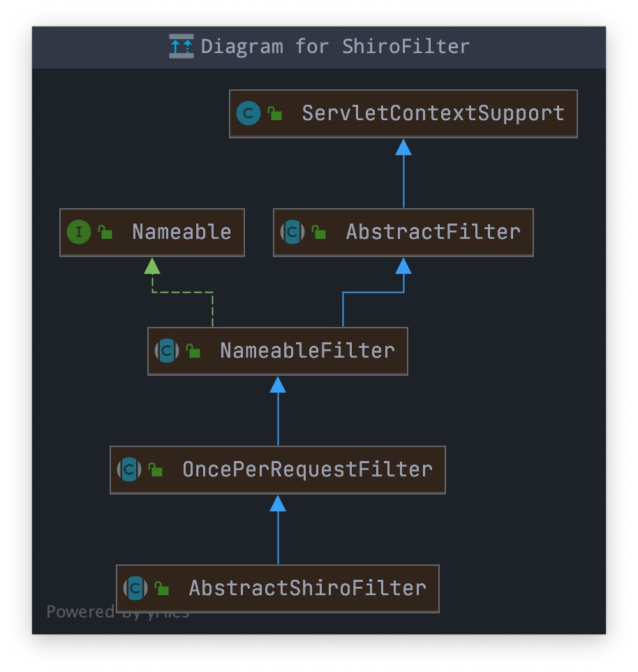Select the ServletContextSupport node label
The width and height of the screenshot is (638, 672).
tap(433, 114)
